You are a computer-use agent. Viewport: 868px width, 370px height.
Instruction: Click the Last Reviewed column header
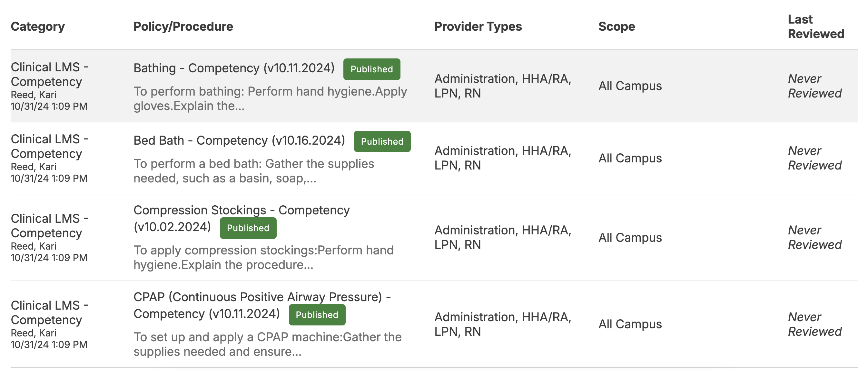[x=815, y=26]
